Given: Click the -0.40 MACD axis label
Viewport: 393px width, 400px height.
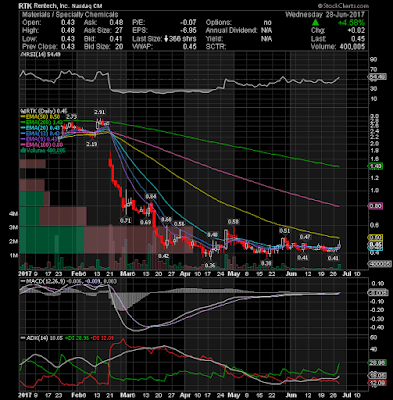Looking at the screenshot, I should coord(377,327).
